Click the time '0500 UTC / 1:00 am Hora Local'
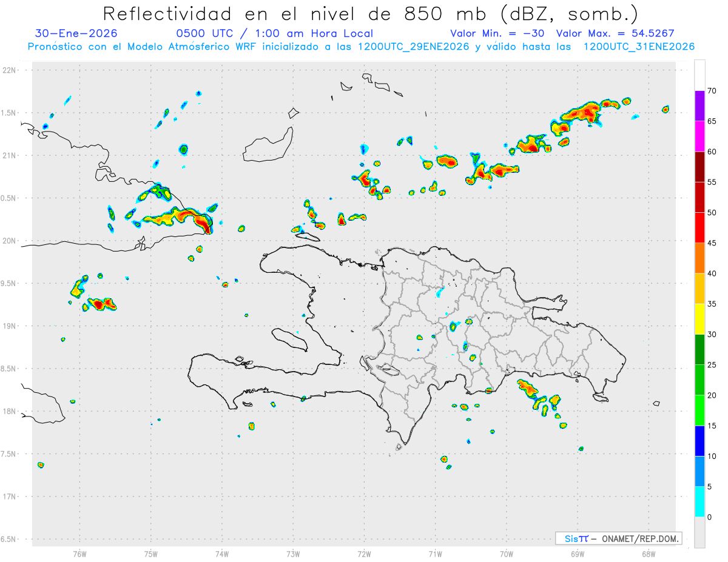This screenshot has width=728, height=562. point(274,33)
